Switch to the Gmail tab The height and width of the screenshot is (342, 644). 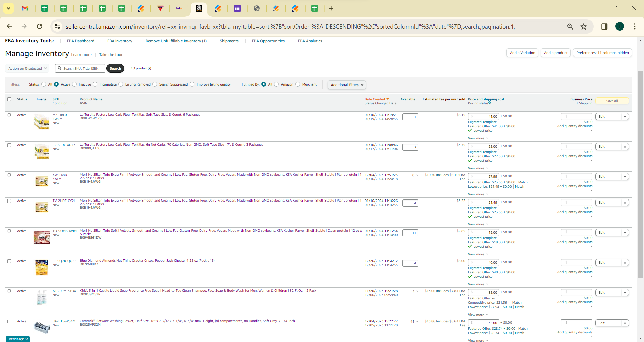point(25,8)
